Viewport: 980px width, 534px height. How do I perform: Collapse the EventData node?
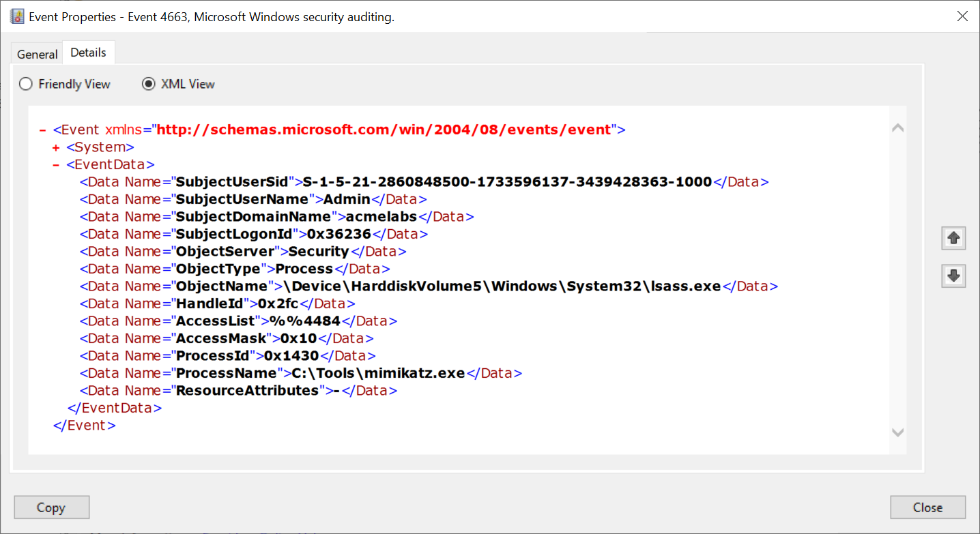(56, 164)
